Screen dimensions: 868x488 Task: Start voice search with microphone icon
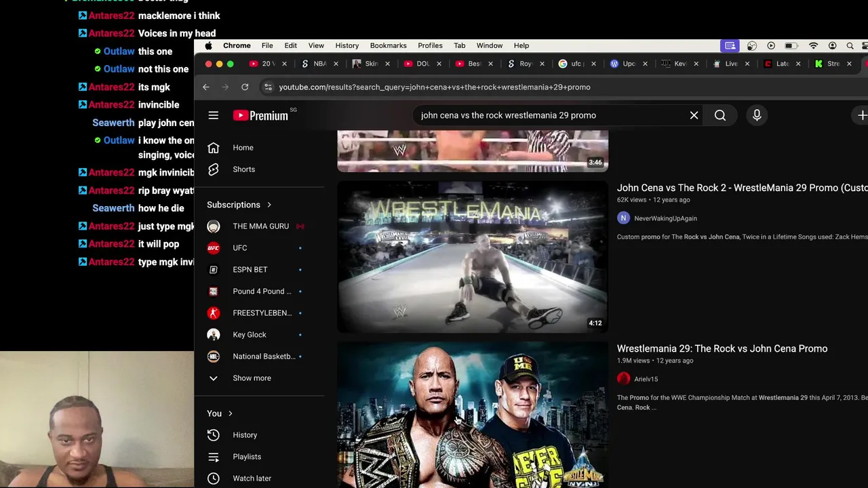click(757, 115)
